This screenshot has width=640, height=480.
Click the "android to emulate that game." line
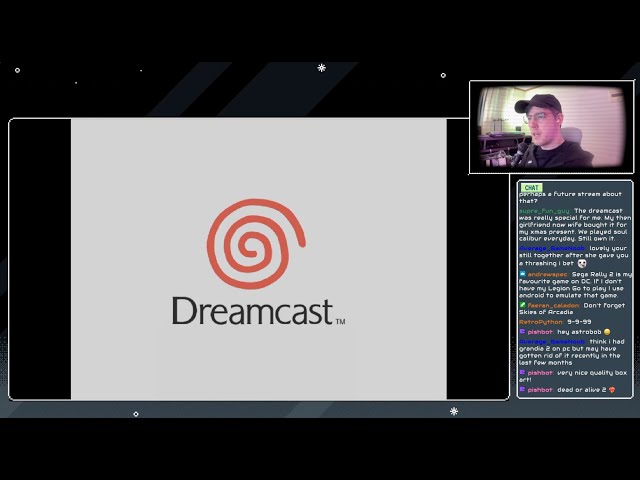click(x=569, y=296)
